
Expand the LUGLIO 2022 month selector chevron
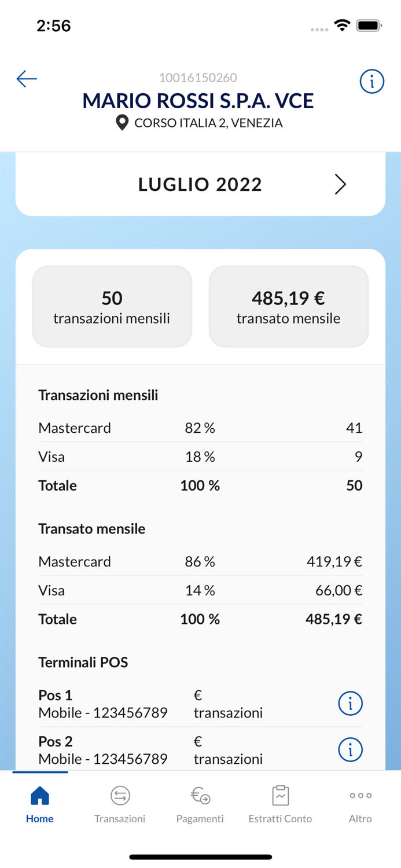click(340, 184)
